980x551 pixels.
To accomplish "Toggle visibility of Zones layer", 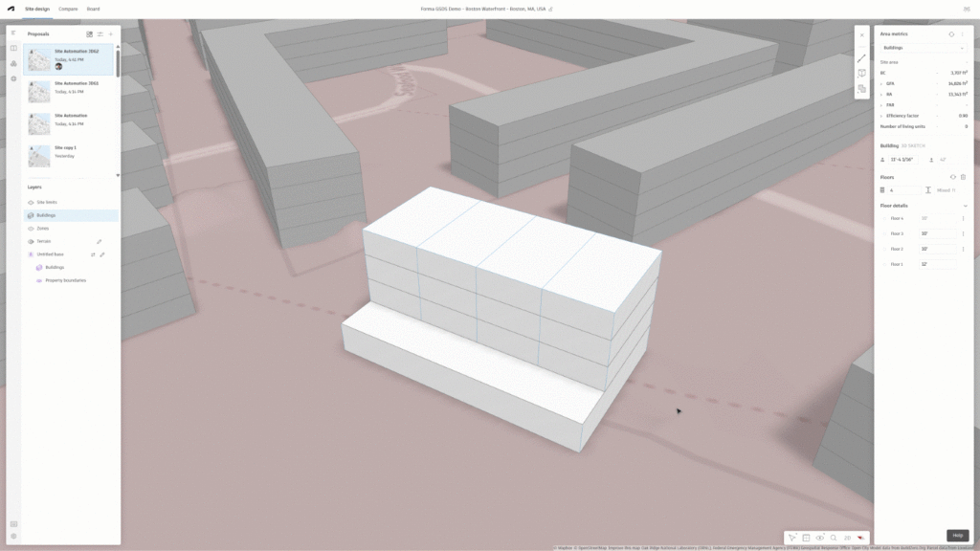I will 30,229.
